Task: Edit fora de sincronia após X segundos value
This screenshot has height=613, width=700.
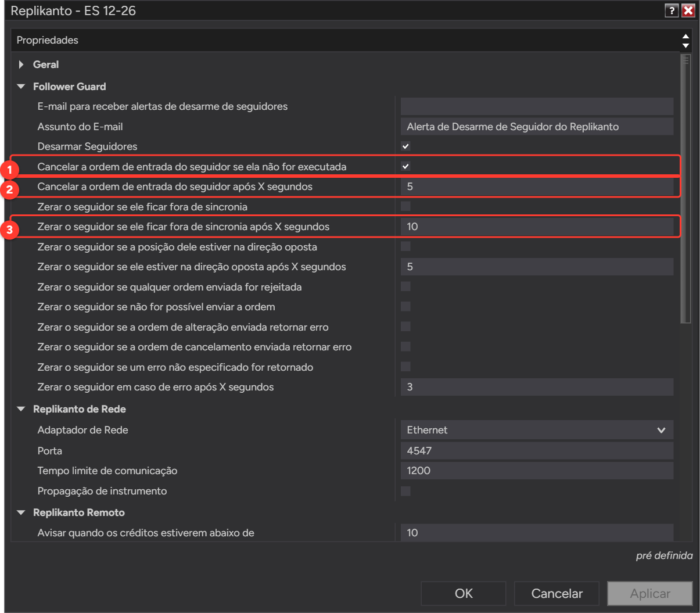Action: tap(537, 227)
